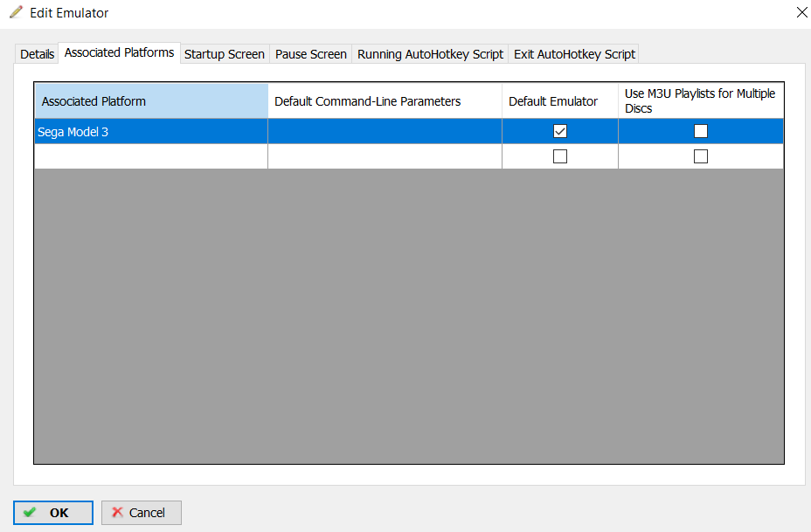Open the Startup Screen tab
The image size is (811, 532).
click(x=225, y=54)
